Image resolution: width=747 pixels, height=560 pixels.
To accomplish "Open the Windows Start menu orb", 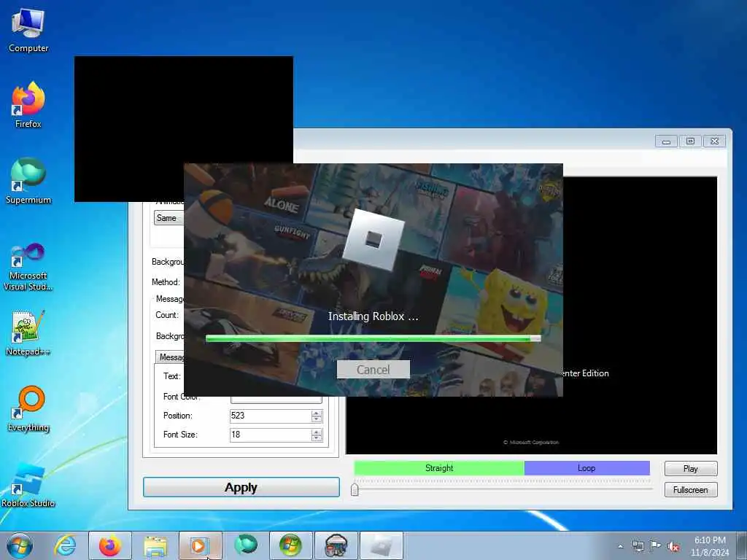I will [20, 545].
